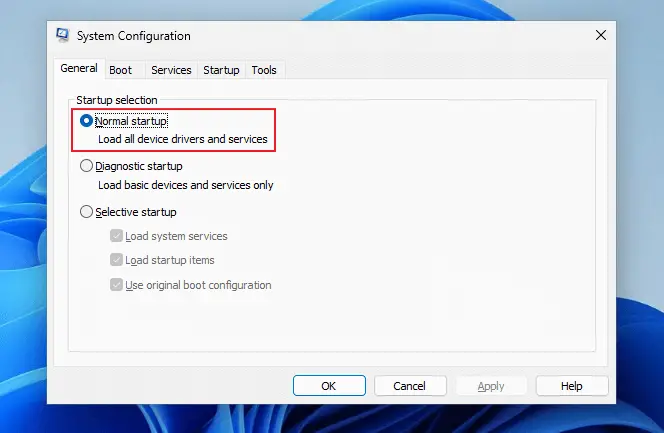
Task: Toggle the Load startup items checkbox
Action: pyautogui.click(x=116, y=260)
